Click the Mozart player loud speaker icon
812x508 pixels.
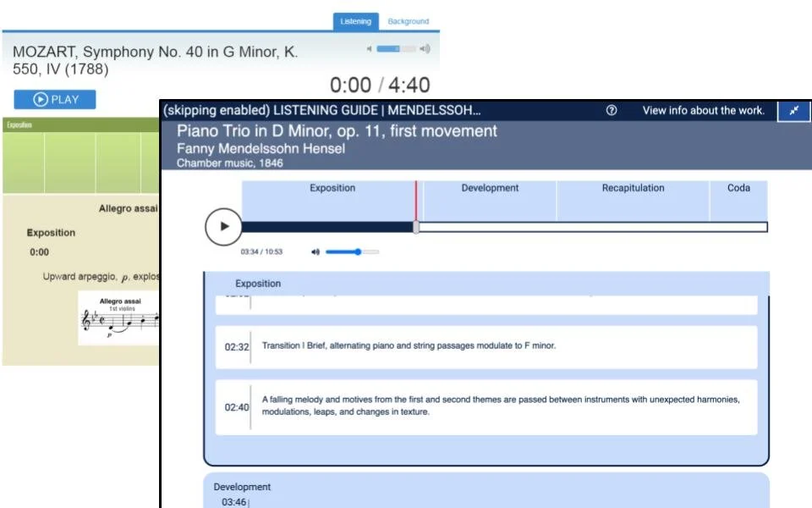click(425, 49)
